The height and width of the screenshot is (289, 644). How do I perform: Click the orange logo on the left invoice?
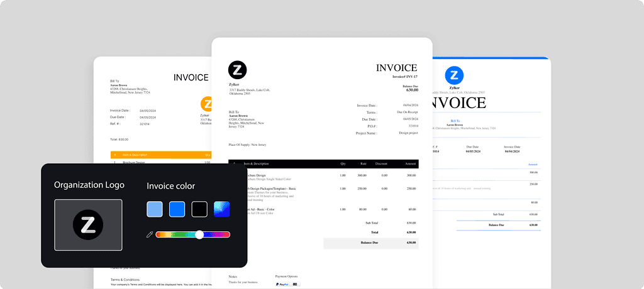pos(206,104)
